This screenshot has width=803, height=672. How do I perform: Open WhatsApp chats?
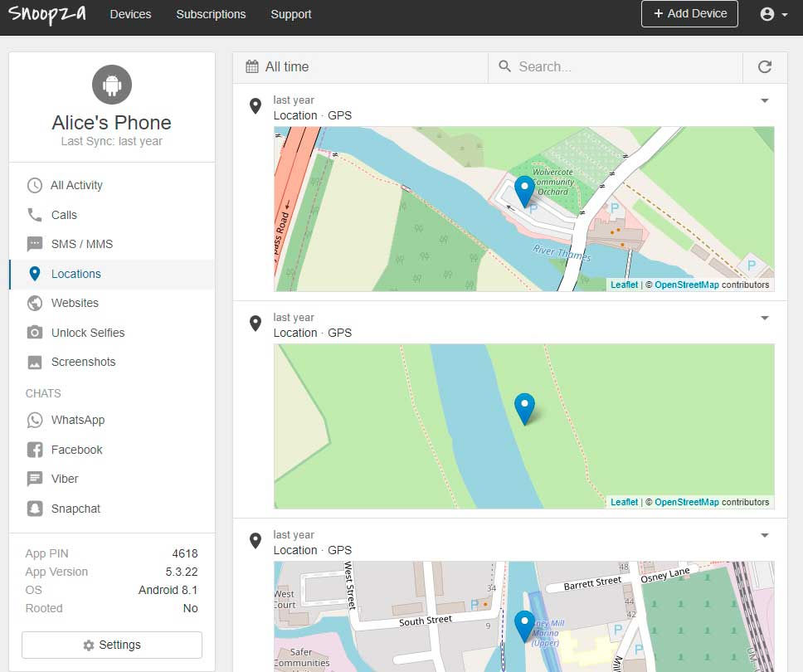pos(112,420)
